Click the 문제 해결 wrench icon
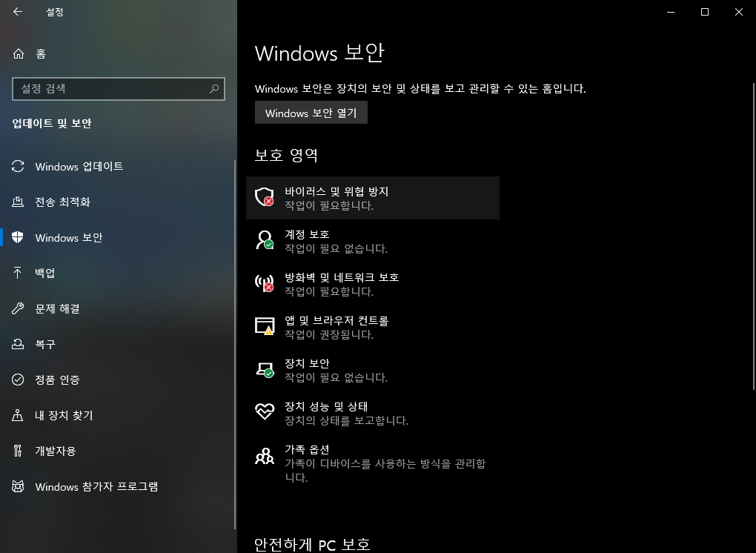The height and width of the screenshot is (553, 756). [18, 308]
